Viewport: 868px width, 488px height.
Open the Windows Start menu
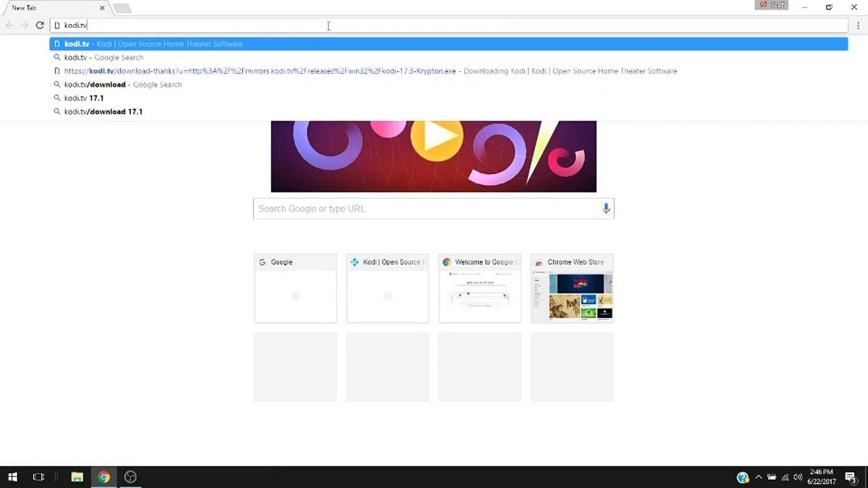[x=12, y=477]
